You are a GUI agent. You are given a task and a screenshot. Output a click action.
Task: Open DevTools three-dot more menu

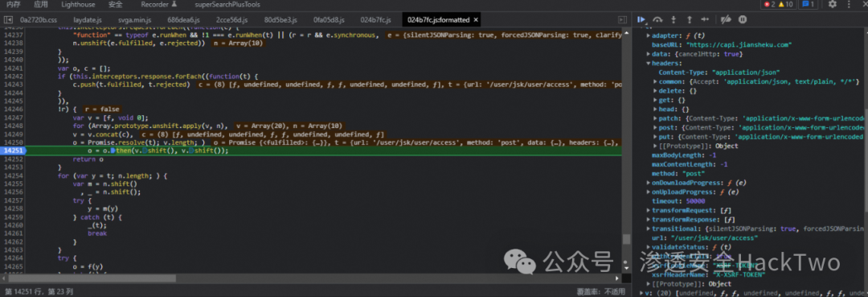[x=849, y=5]
